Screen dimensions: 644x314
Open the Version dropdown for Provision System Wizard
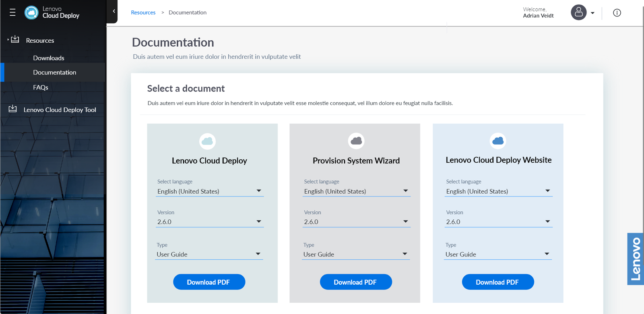[356, 222]
